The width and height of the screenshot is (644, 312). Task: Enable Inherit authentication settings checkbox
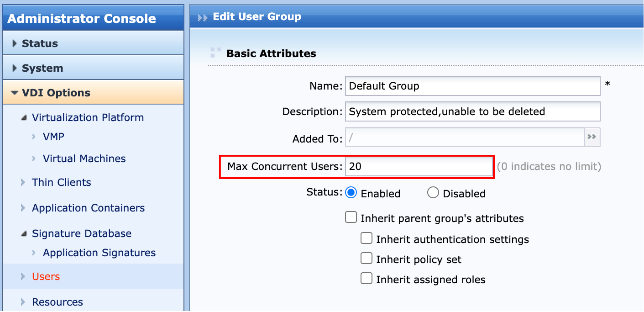tap(367, 238)
